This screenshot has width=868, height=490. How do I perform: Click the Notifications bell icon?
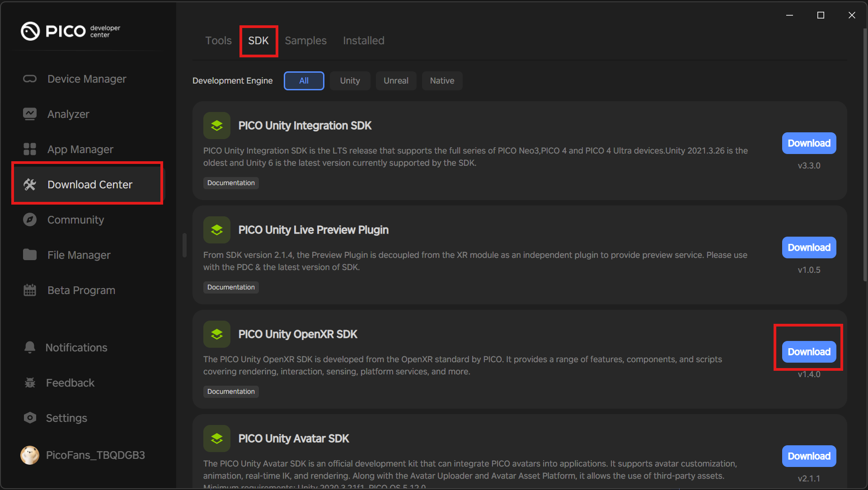pyautogui.click(x=30, y=347)
